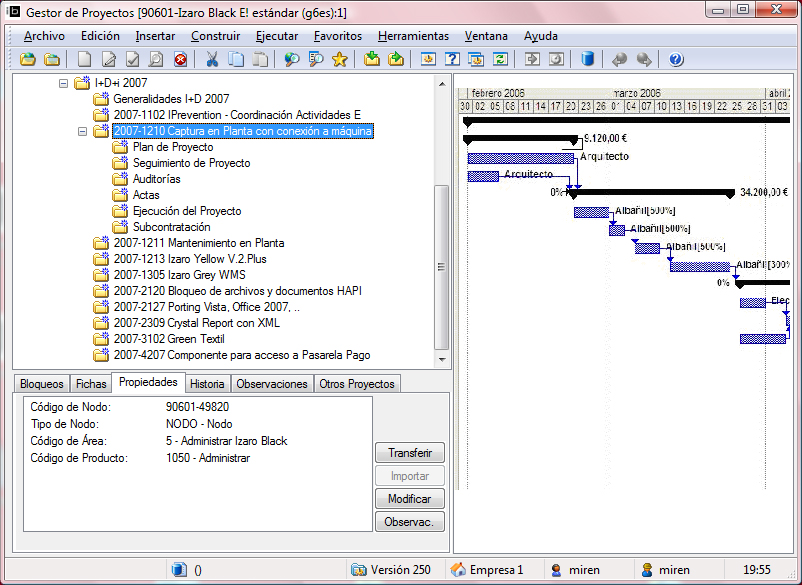
Task: Open the Ejecutar menu
Action: pos(277,36)
